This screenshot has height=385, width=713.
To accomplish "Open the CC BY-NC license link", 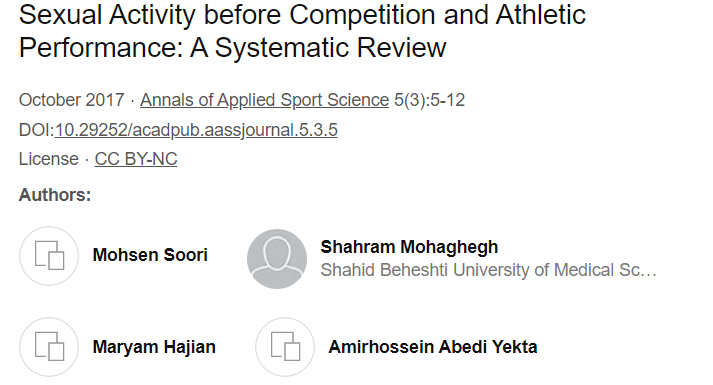I will [x=136, y=159].
